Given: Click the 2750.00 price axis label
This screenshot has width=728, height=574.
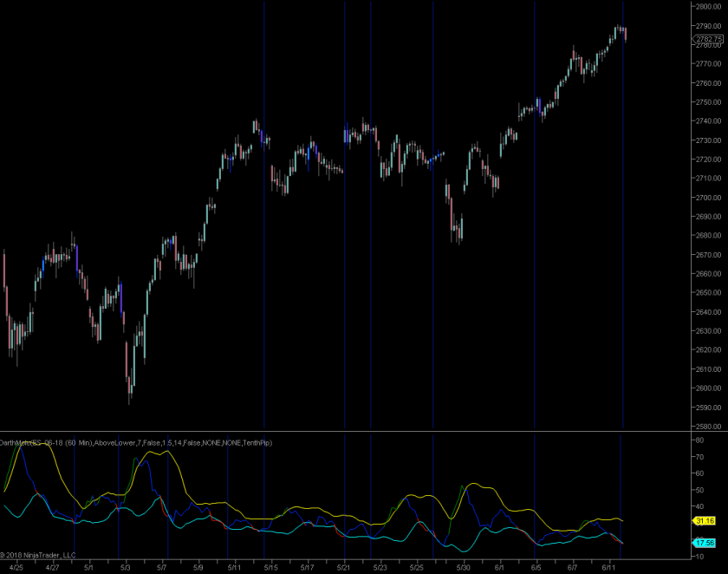Looking at the screenshot, I should tap(707, 127).
